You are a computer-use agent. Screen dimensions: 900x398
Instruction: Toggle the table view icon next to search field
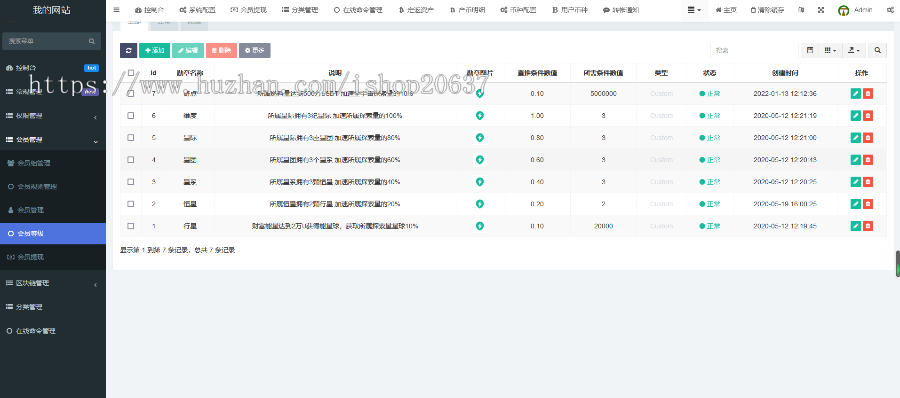click(x=809, y=51)
